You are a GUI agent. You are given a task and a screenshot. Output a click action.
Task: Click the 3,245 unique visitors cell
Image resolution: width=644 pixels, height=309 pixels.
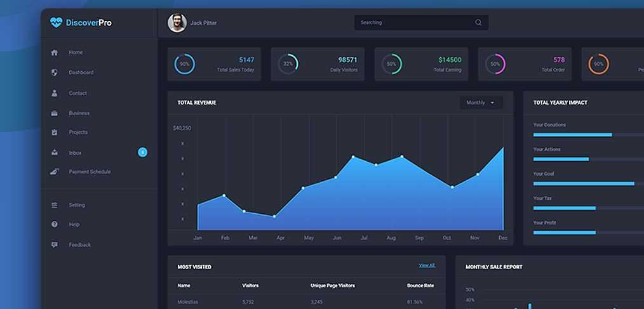coord(317,302)
